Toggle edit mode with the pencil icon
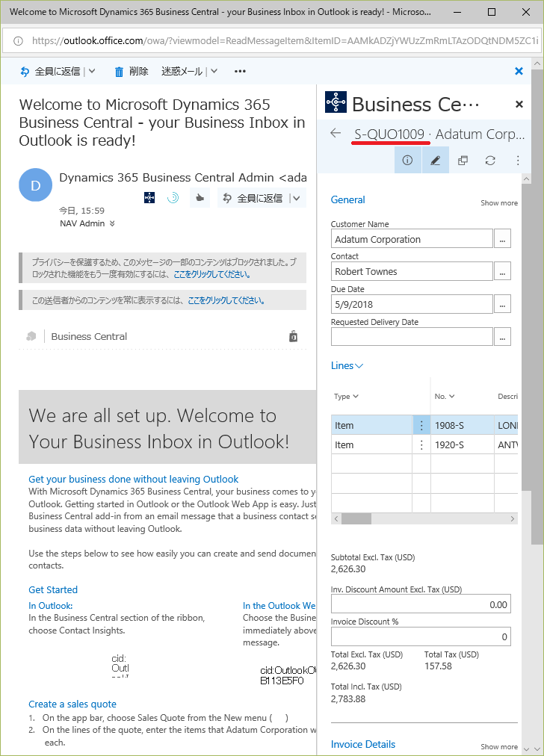The height and width of the screenshot is (756, 544). (436, 160)
